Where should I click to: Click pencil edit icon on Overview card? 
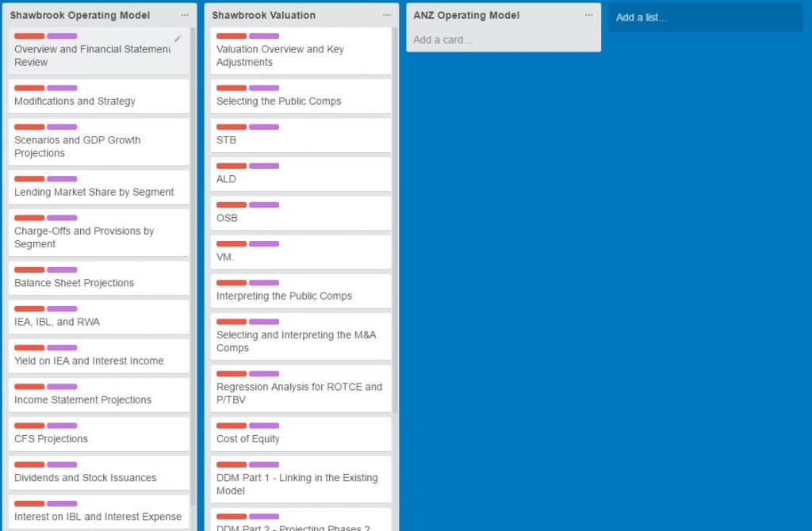click(x=178, y=38)
